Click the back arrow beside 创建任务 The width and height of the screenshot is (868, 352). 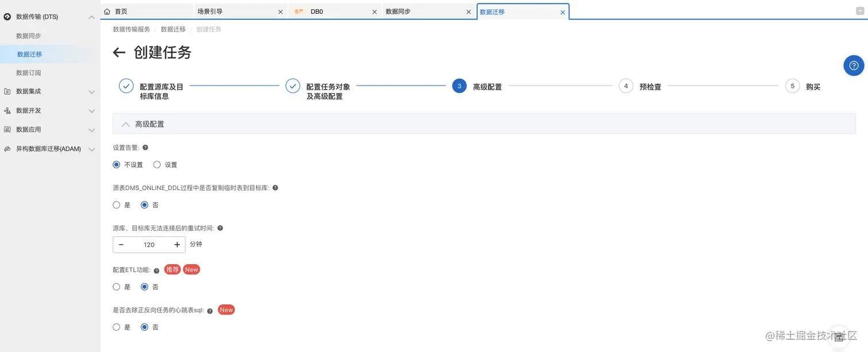[119, 53]
